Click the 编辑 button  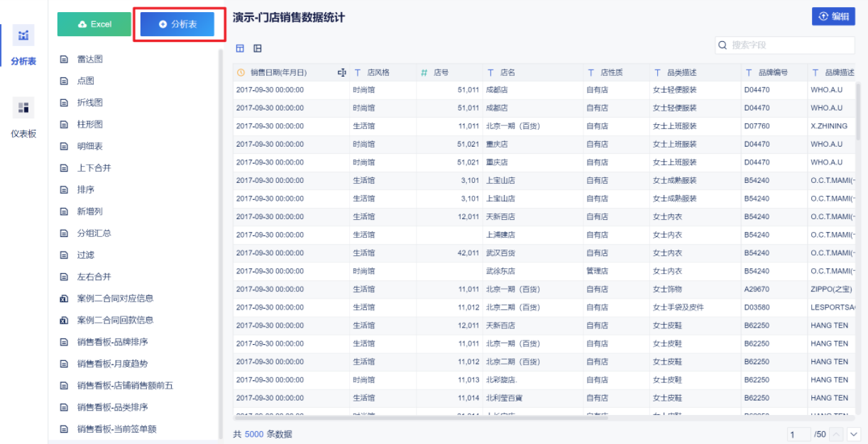(x=833, y=16)
